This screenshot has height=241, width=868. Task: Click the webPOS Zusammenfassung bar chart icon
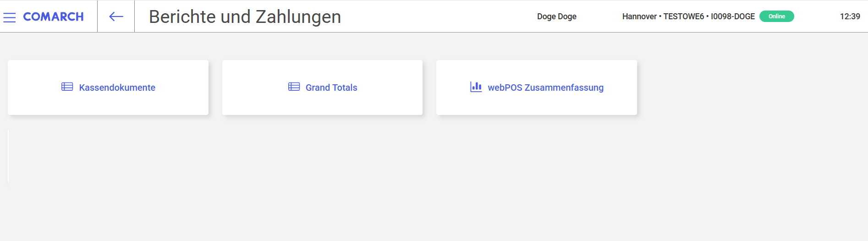coord(476,87)
